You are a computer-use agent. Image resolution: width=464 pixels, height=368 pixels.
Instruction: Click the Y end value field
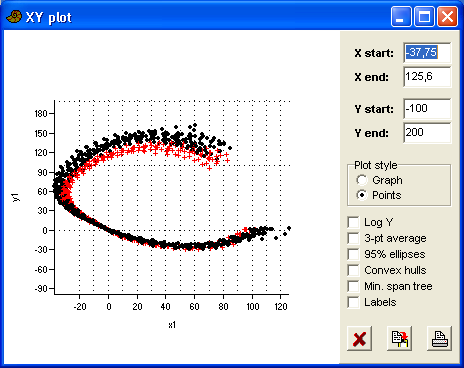coord(427,133)
